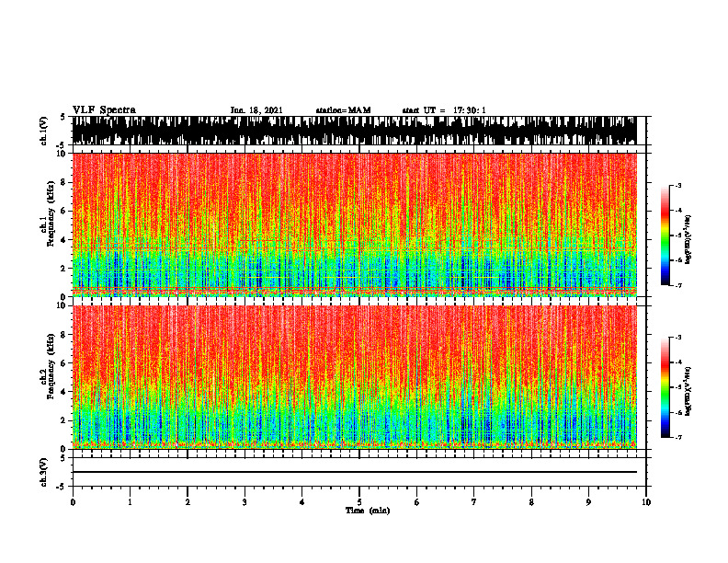
Task: Click the 4 kHz tick of ch.2 spectrogram
Action: point(64,392)
